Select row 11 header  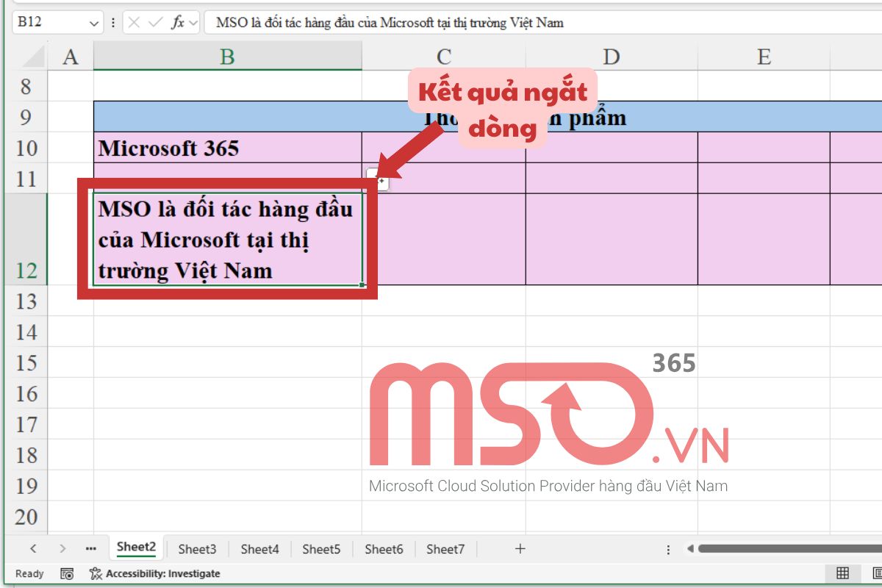pos(26,179)
